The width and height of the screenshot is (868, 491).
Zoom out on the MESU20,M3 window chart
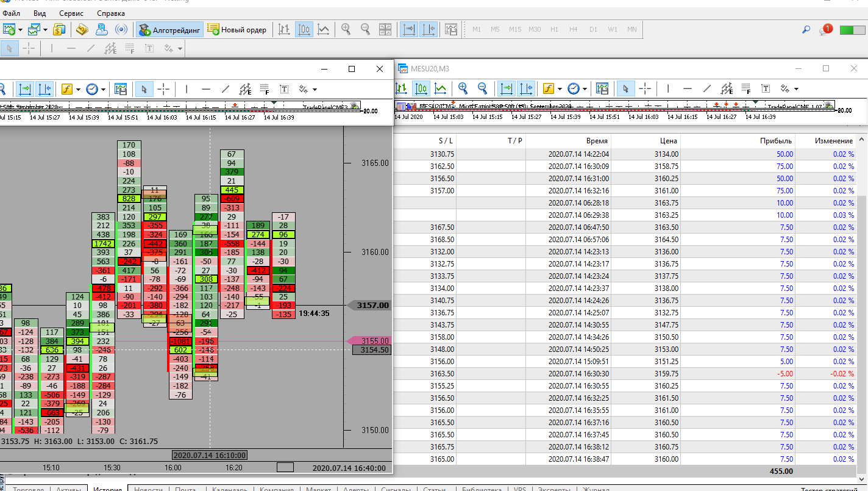(x=483, y=88)
